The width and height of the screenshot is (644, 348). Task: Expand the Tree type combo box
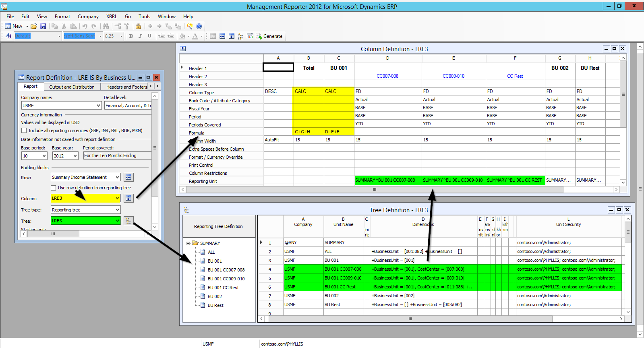click(117, 210)
